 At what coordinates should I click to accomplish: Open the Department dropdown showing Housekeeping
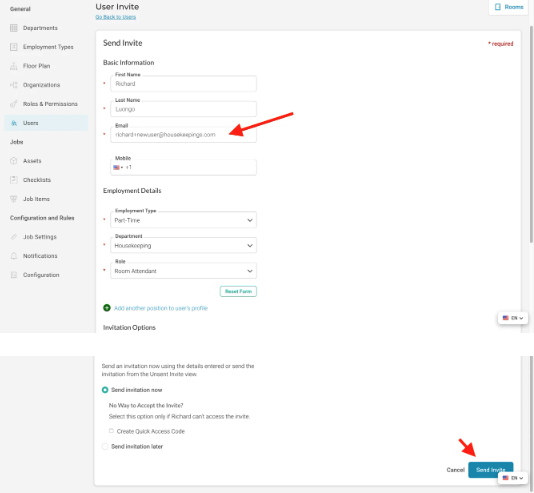click(x=183, y=245)
